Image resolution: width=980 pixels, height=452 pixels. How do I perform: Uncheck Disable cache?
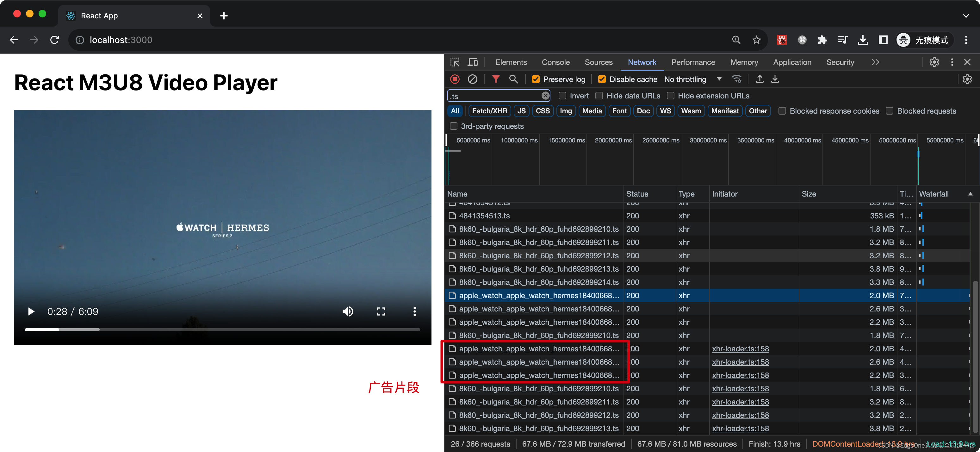pos(602,79)
